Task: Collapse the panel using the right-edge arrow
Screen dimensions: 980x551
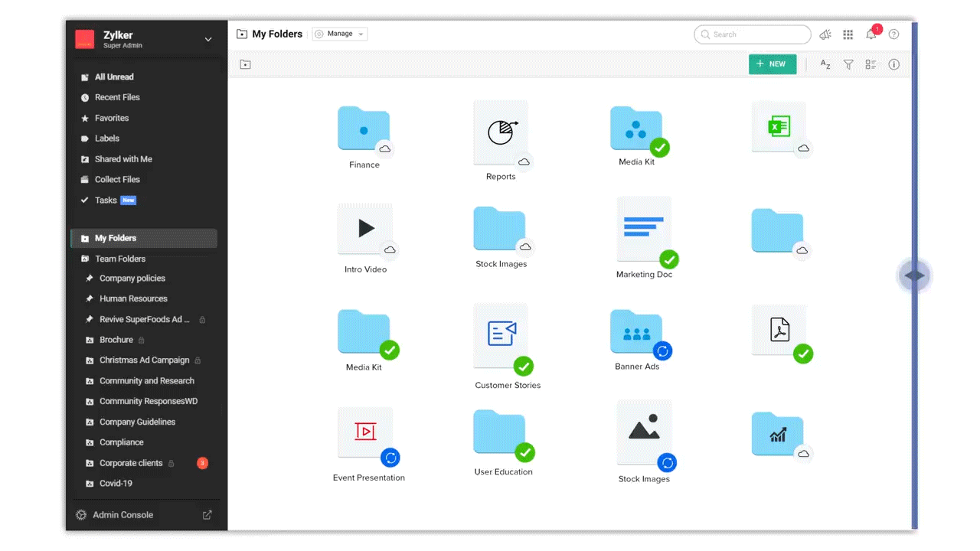Action: pyautogui.click(x=914, y=275)
